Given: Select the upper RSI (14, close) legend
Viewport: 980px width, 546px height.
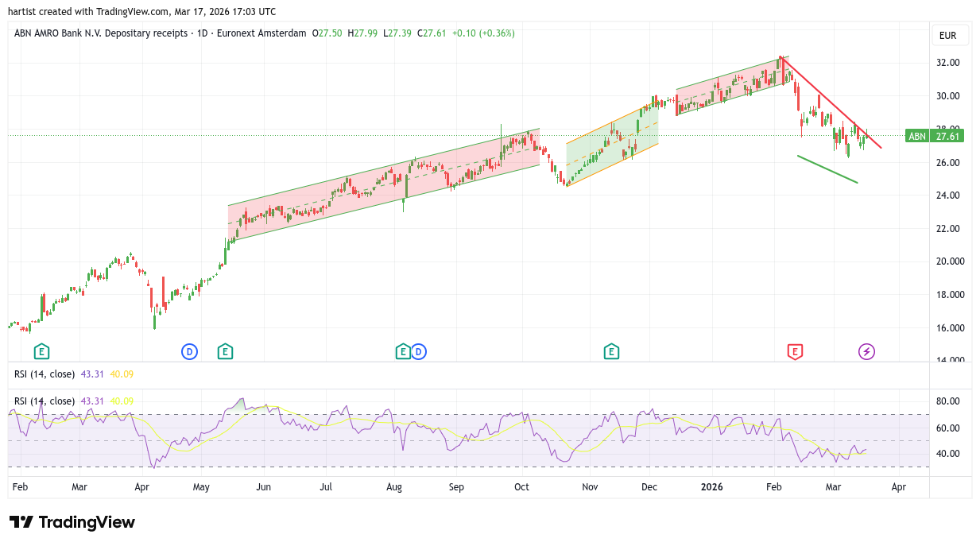Looking at the screenshot, I should point(45,374).
